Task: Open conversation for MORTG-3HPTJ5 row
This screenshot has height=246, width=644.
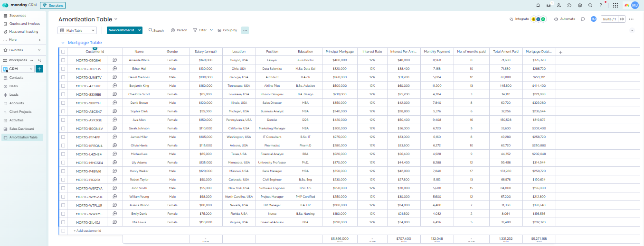Action: coord(114,69)
